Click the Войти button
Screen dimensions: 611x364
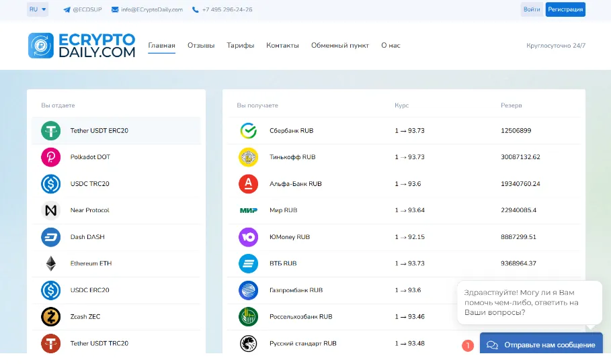pos(532,9)
